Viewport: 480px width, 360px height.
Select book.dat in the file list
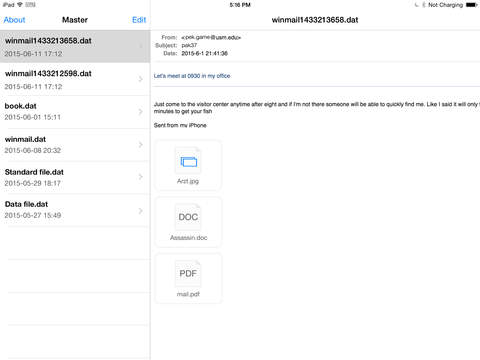[x=75, y=112]
